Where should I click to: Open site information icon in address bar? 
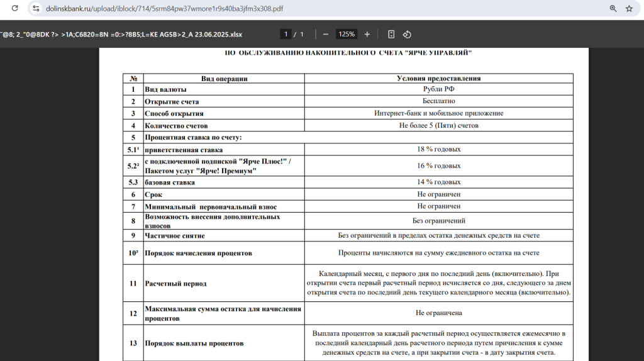pos(36,8)
